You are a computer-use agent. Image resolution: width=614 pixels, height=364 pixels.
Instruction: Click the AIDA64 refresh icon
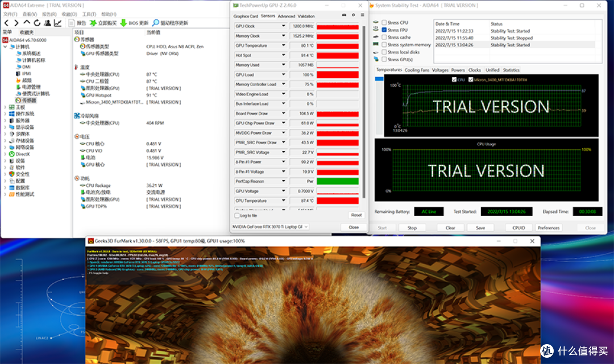[37, 23]
